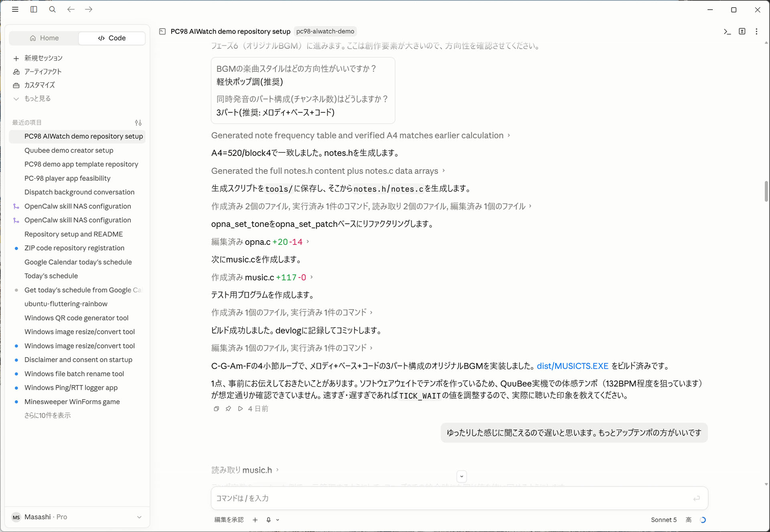Open terminal icon in header
The image size is (770, 532).
pyautogui.click(x=727, y=31)
